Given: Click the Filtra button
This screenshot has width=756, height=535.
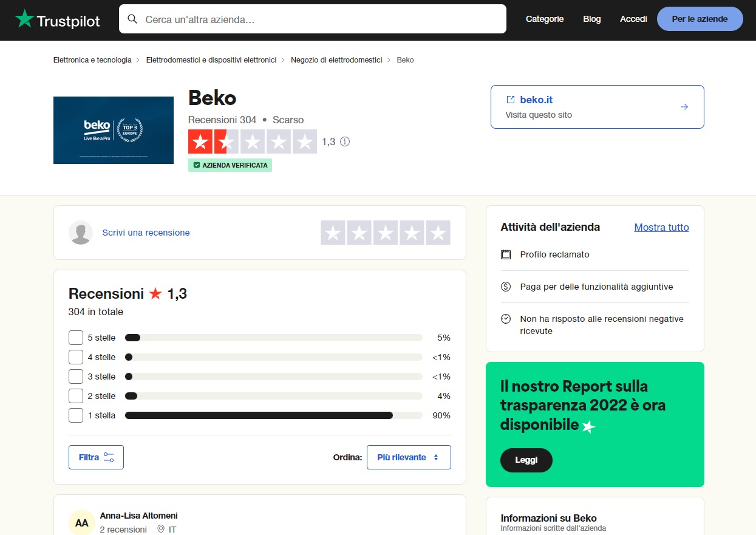Looking at the screenshot, I should [96, 457].
